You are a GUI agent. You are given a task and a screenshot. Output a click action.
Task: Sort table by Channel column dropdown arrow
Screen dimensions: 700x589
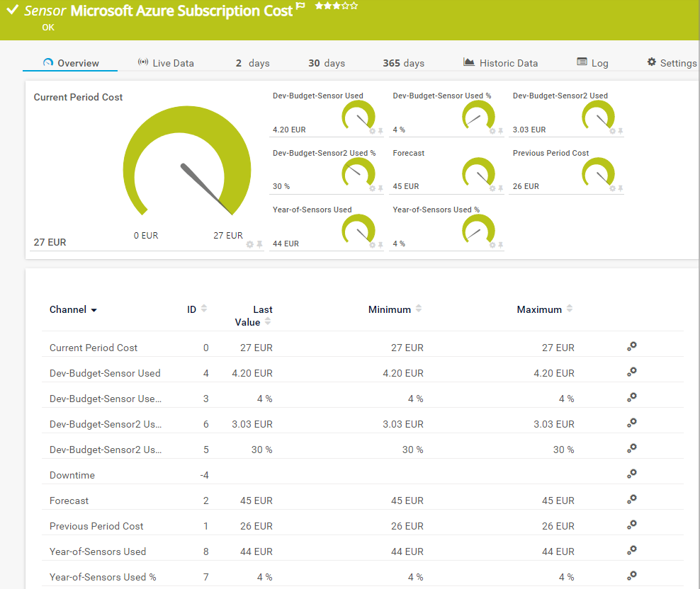pyautogui.click(x=94, y=310)
